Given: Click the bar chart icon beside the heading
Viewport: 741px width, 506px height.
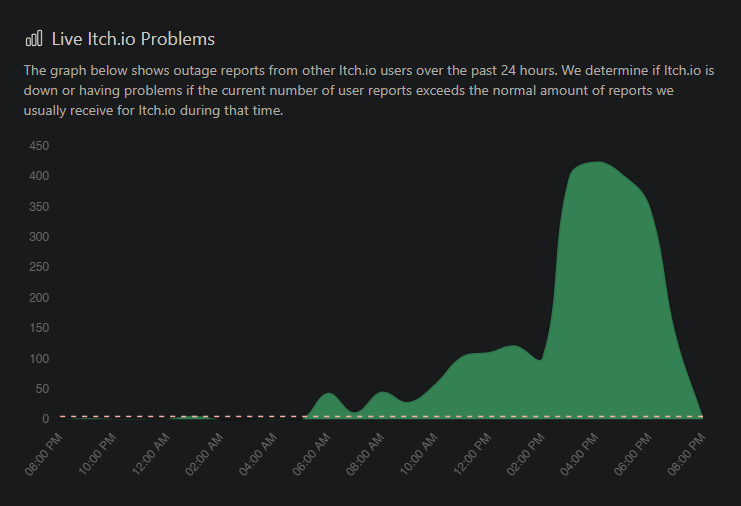Looking at the screenshot, I should 34,39.
